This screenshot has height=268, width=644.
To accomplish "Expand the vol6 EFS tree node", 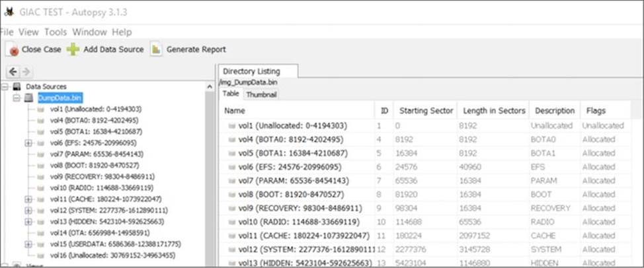I will tap(28, 143).
